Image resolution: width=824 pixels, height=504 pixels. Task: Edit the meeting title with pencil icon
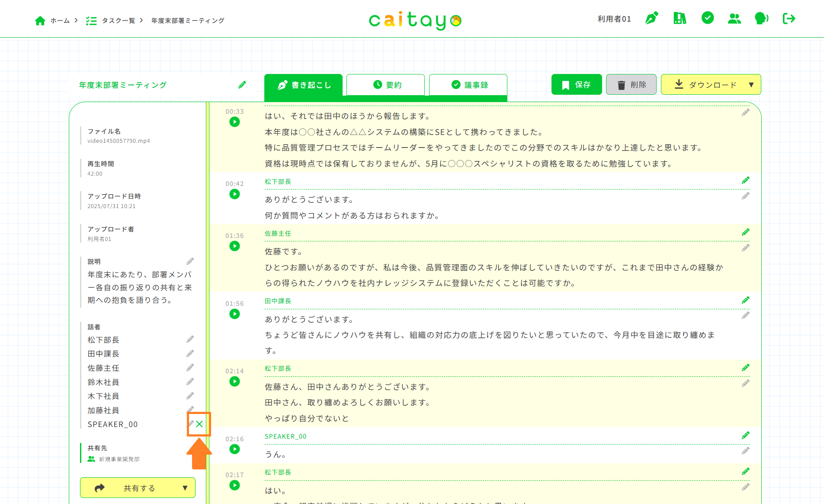[x=242, y=85]
